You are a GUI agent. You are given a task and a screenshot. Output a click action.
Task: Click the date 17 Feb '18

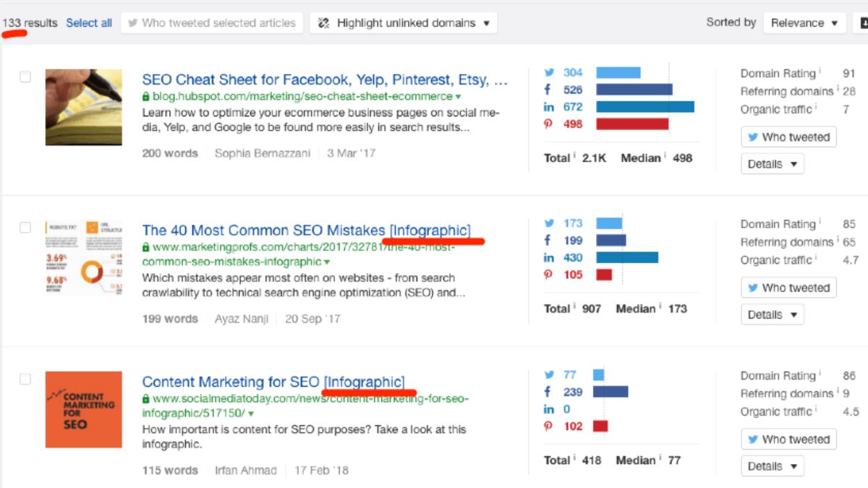point(321,470)
